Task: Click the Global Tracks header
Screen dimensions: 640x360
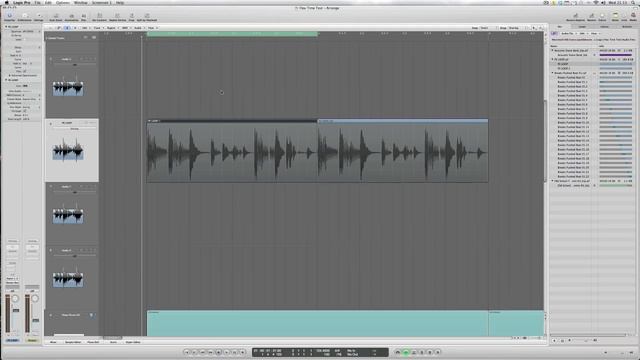Action: 72,38
